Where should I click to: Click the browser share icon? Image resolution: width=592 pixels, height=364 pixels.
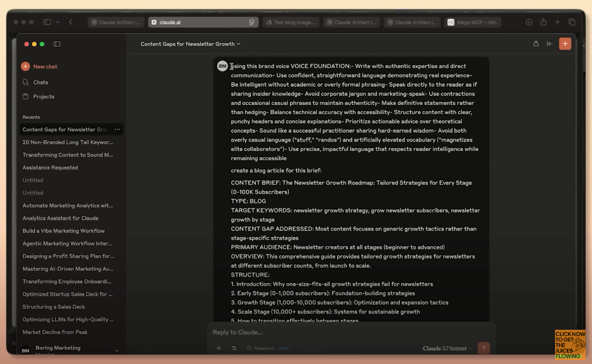click(543, 22)
